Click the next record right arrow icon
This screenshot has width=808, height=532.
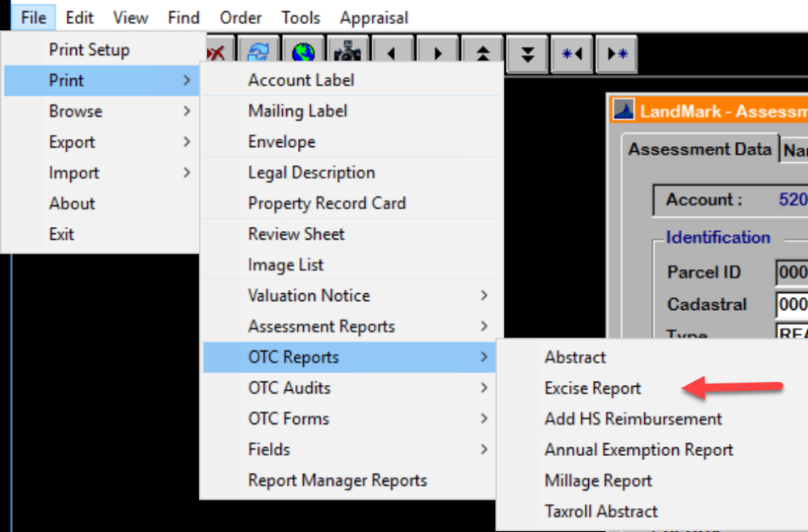pos(437,53)
